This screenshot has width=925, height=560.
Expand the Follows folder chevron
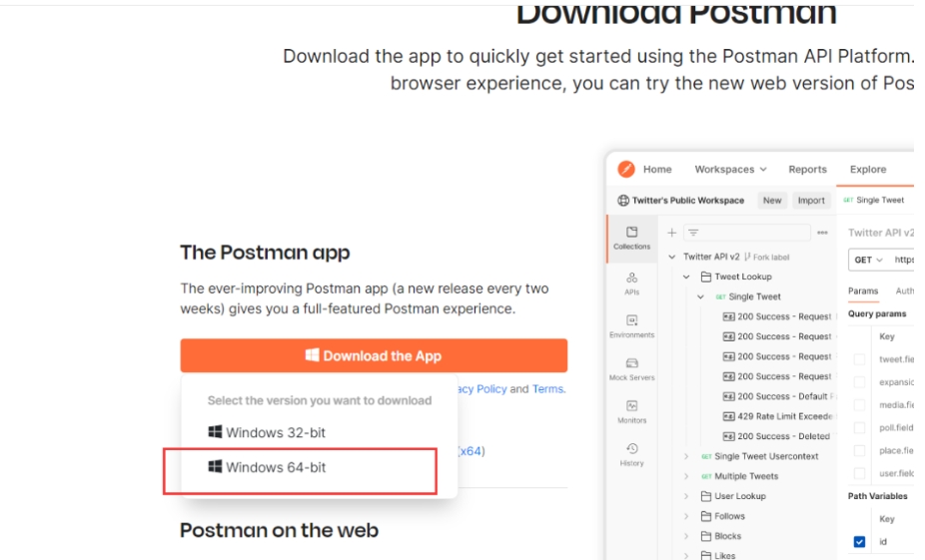coord(686,516)
